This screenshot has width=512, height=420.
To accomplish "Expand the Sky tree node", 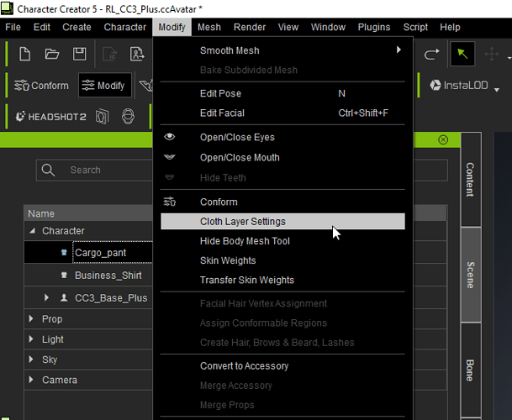I will click(31, 360).
